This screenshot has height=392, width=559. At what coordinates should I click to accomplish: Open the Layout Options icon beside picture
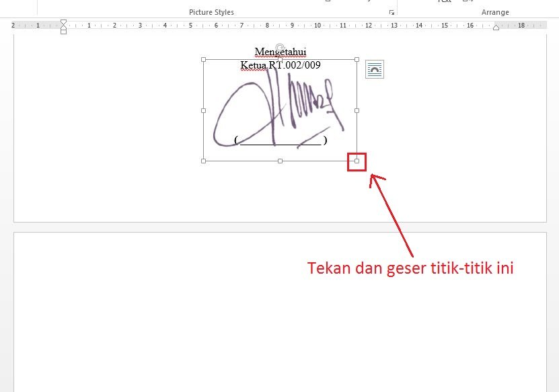pos(375,69)
